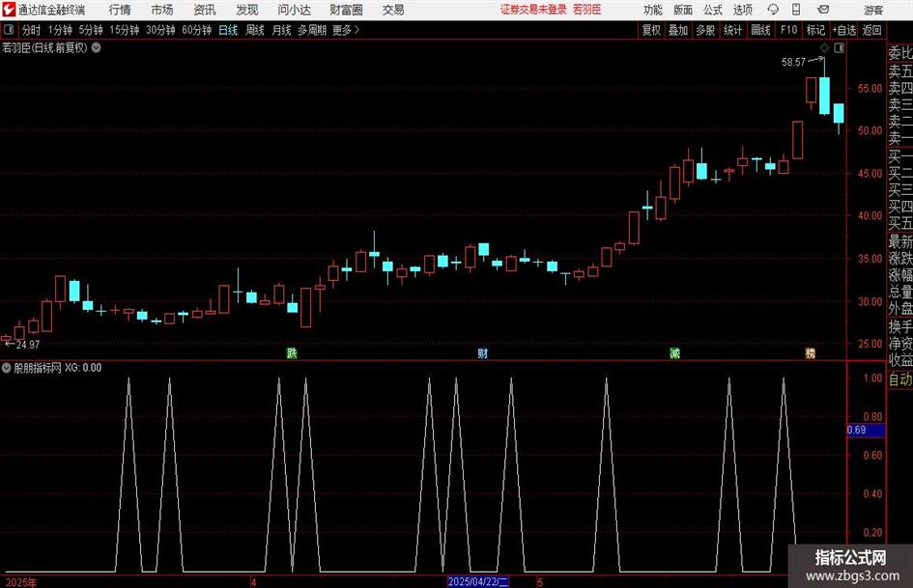Image resolution: width=913 pixels, height=588 pixels.
Task: Click the Tongdaxin red logo icon
Action: 9,10
